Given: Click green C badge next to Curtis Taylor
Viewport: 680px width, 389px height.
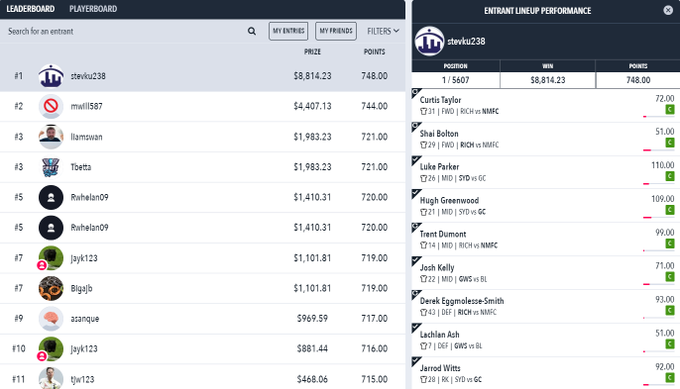Looking at the screenshot, I should pos(670,109).
